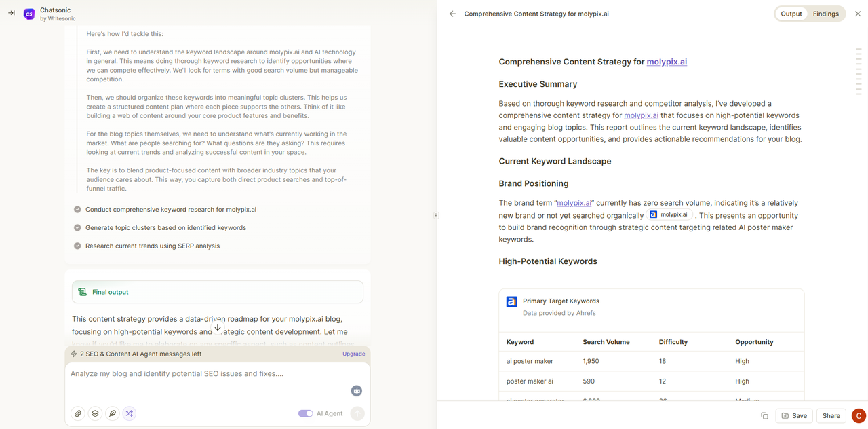Click the Search Volume column header

pyautogui.click(x=606, y=342)
